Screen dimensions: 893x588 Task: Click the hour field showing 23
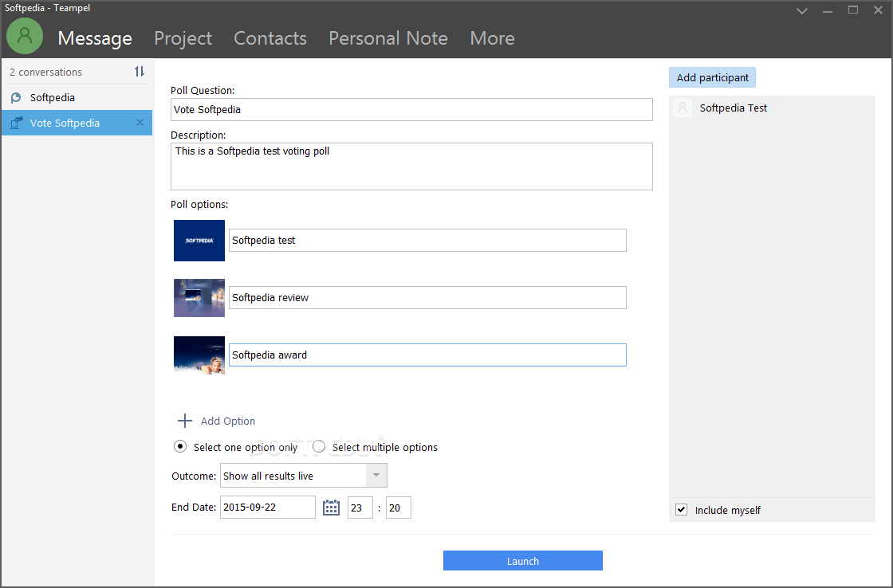pos(360,508)
